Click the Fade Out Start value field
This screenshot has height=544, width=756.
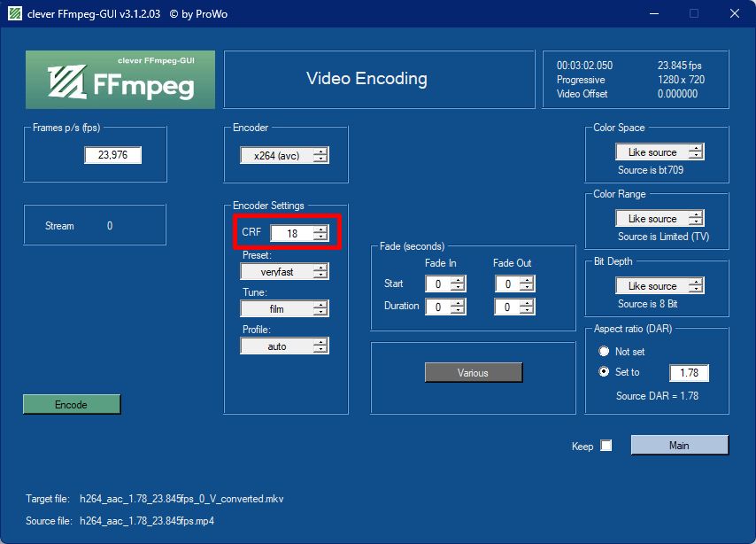click(508, 284)
